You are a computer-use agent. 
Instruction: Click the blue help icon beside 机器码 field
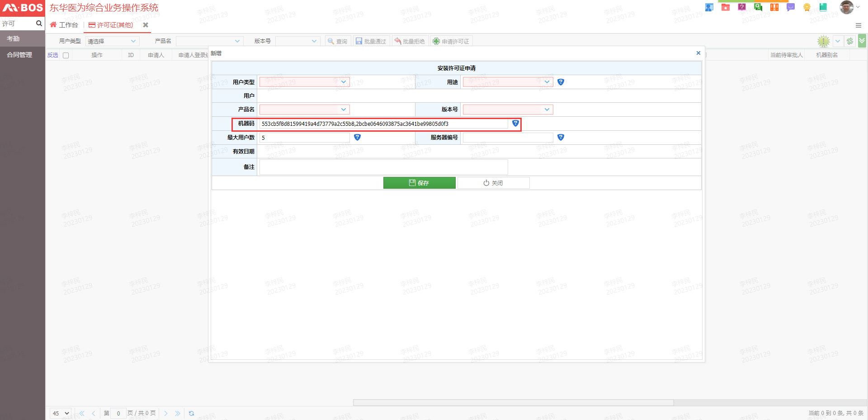tap(515, 123)
